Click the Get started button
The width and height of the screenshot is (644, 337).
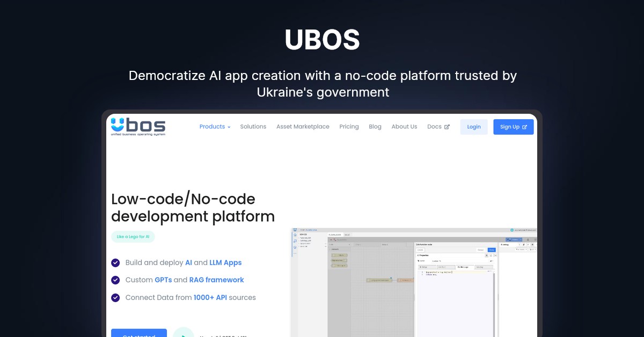pos(139,333)
